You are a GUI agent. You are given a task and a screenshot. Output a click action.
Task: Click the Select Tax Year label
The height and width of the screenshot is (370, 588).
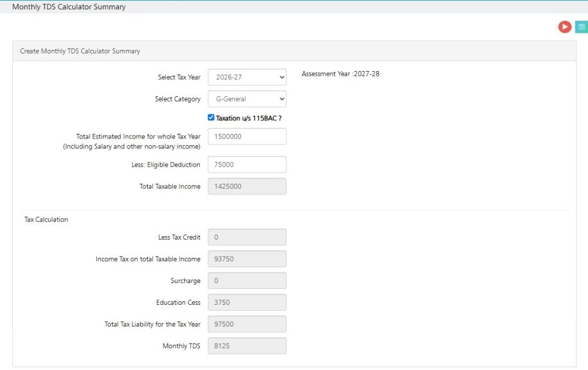coord(179,77)
